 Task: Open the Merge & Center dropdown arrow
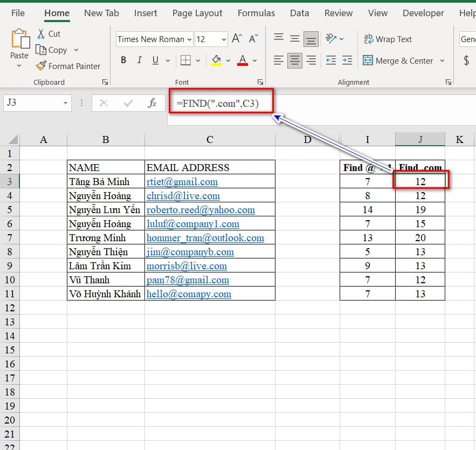click(443, 61)
